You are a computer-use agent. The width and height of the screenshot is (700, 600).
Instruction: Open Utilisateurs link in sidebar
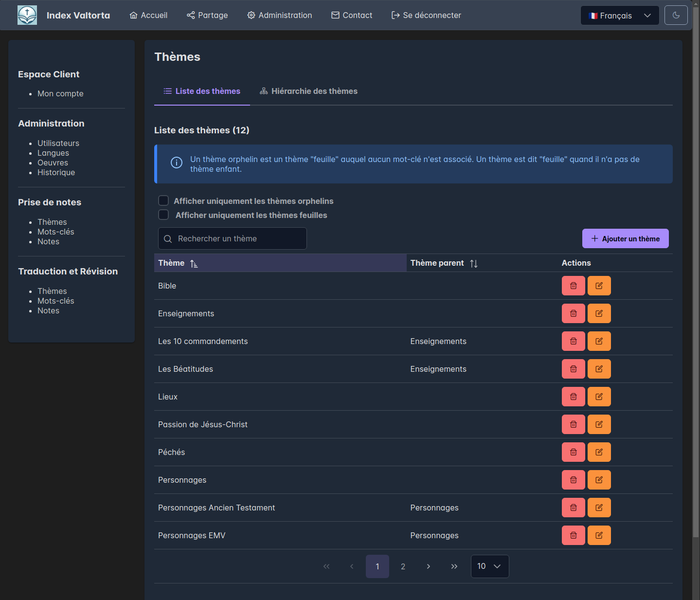(x=58, y=143)
